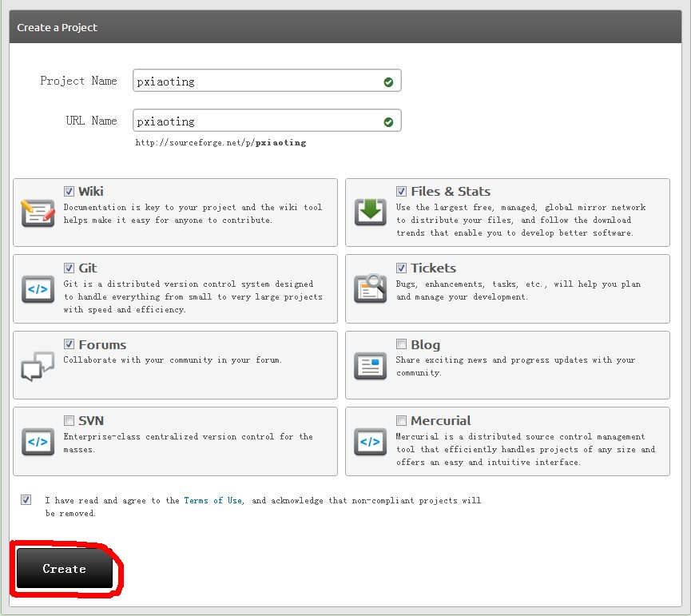Click the Mercurial code icon

tap(370, 442)
